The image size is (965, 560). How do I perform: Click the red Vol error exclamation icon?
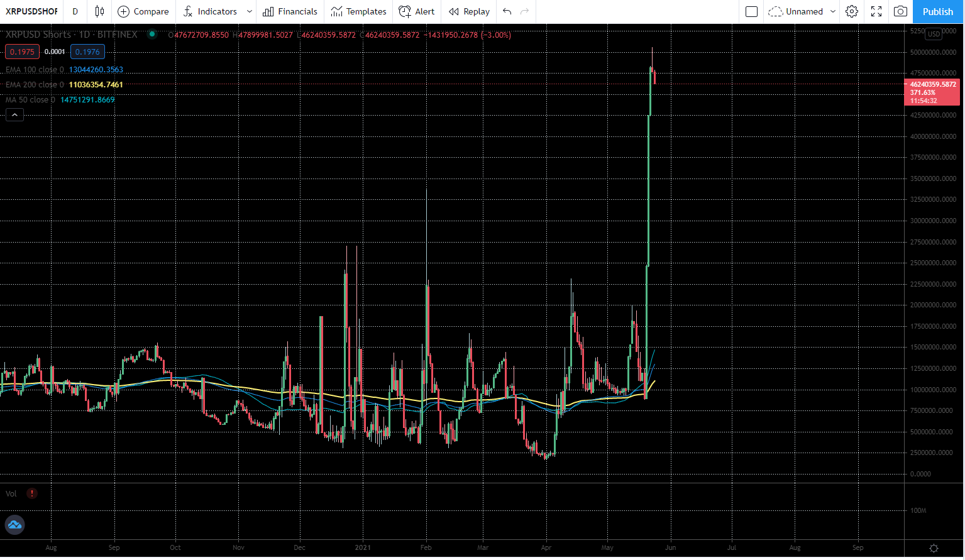pyautogui.click(x=32, y=494)
